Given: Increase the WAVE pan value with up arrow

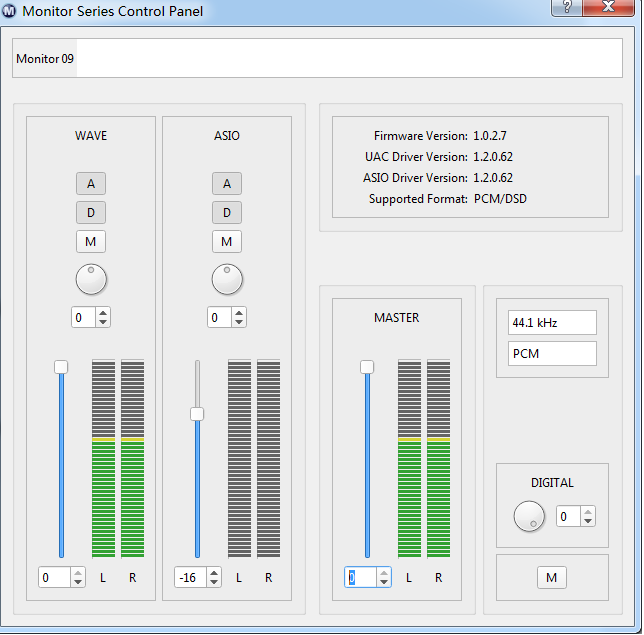Looking at the screenshot, I should (103, 313).
